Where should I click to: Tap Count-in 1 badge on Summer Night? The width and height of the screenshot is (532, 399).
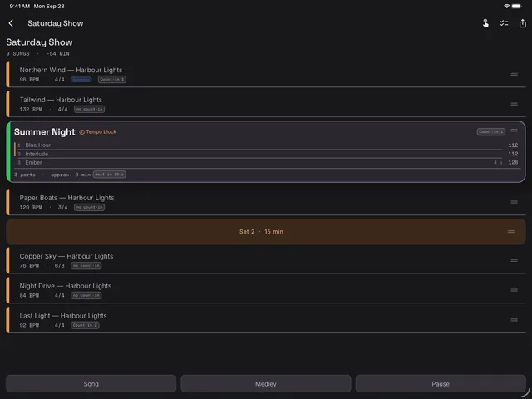click(491, 131)
